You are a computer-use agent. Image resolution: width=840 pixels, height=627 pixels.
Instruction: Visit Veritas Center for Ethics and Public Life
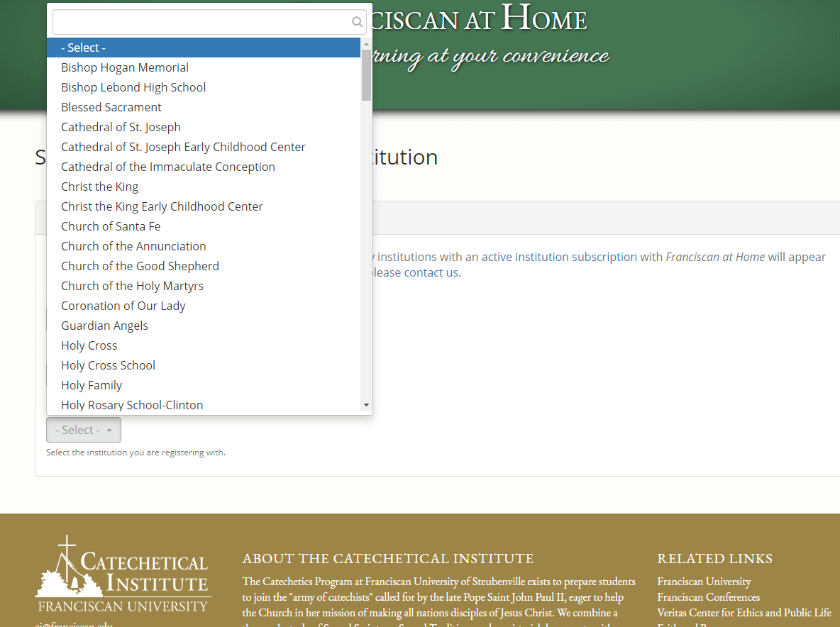[744, 613]
